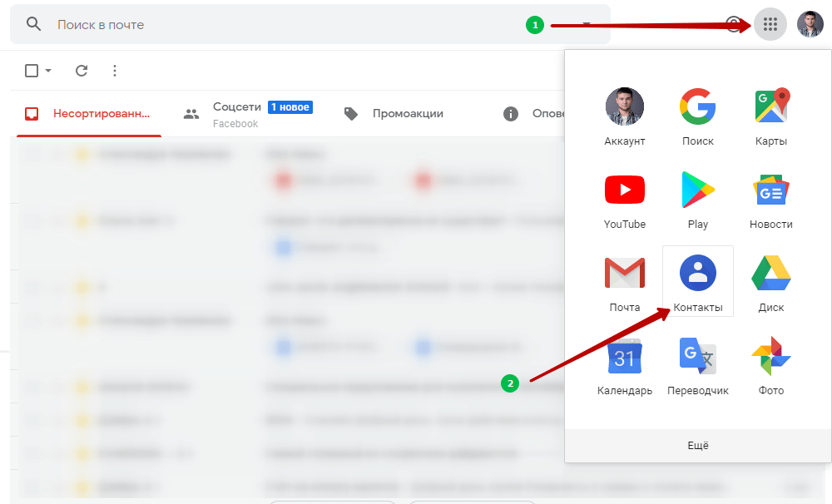Open Аккаунт from the apps panel
This screenshot has width=832, height=504.
625,117
